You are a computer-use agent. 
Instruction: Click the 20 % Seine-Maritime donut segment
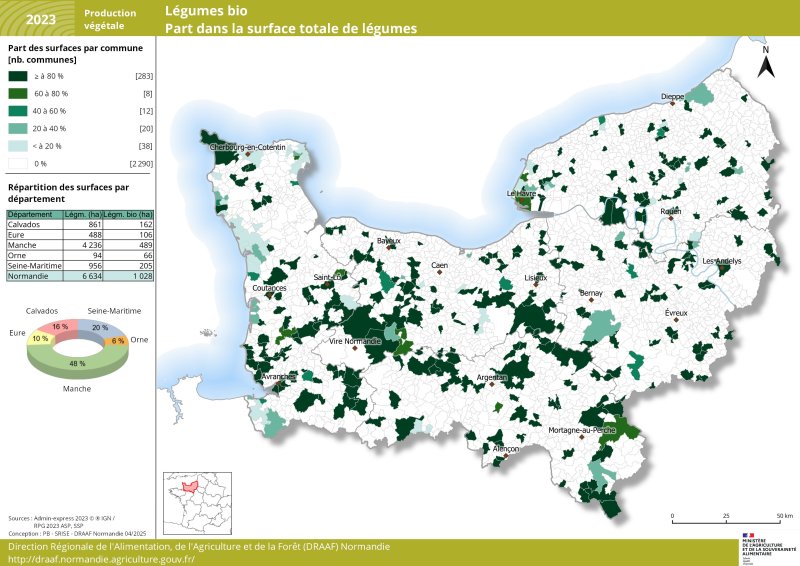[x=100, y=328]
